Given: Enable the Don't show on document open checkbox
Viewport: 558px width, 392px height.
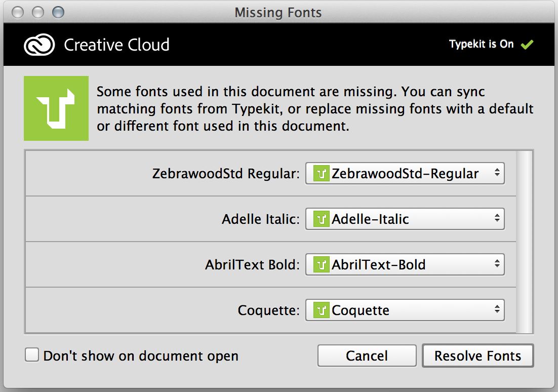Looking at the screenshot, I should (31, 355).
